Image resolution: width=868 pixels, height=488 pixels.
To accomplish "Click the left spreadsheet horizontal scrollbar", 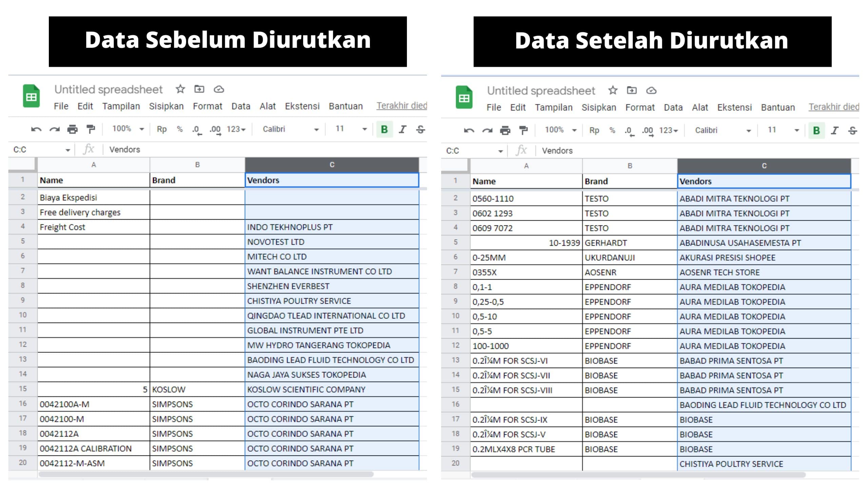I will [206, 474].
